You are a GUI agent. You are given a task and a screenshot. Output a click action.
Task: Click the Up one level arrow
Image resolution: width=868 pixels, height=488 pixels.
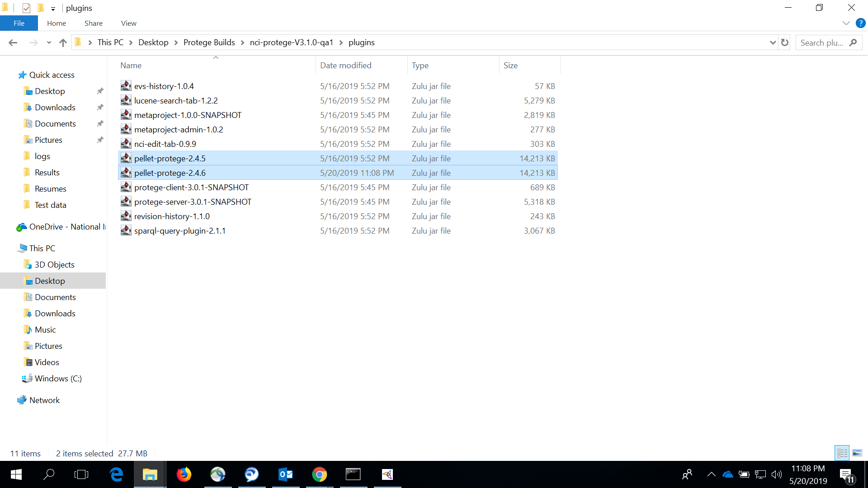[63, 42]
